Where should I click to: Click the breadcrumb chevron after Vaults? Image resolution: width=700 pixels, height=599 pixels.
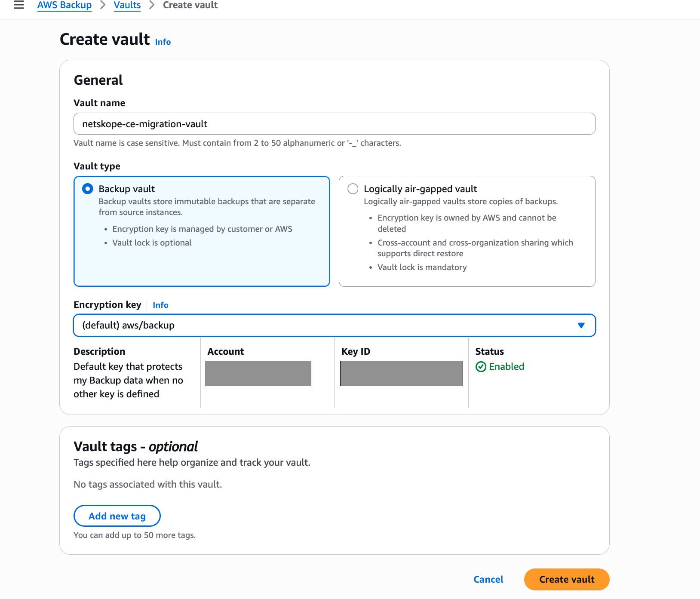click(152, 5)
